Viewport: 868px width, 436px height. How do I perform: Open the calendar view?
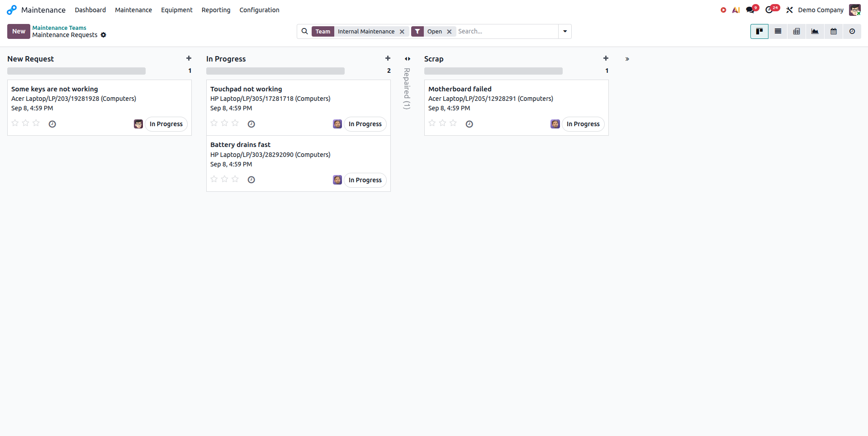(x=834, y=31)
